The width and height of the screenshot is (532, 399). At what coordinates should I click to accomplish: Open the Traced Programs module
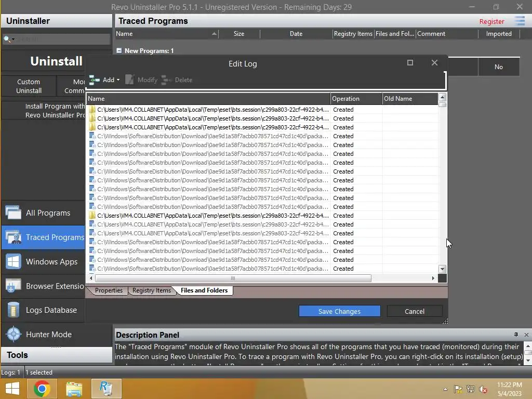(43, 237)
